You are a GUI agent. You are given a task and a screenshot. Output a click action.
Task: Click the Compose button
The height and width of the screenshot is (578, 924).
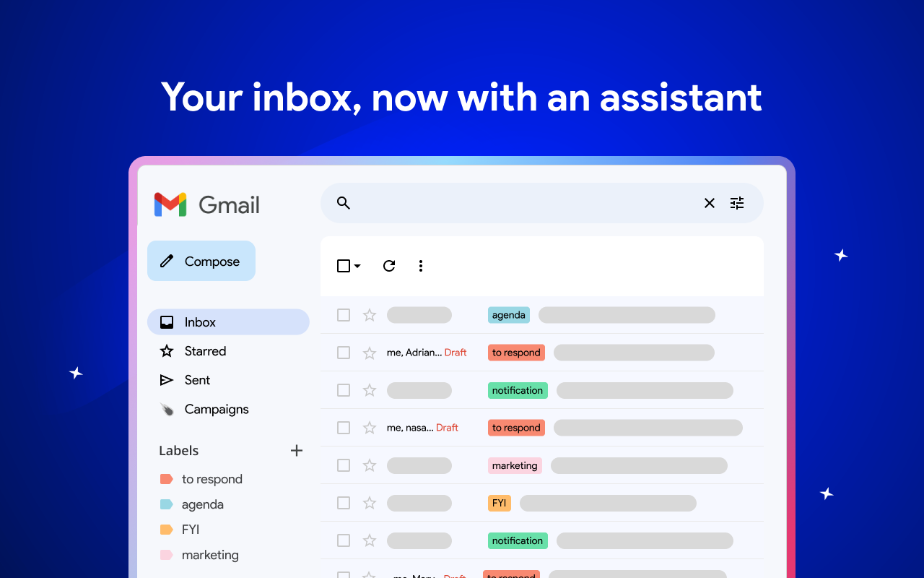201,260
